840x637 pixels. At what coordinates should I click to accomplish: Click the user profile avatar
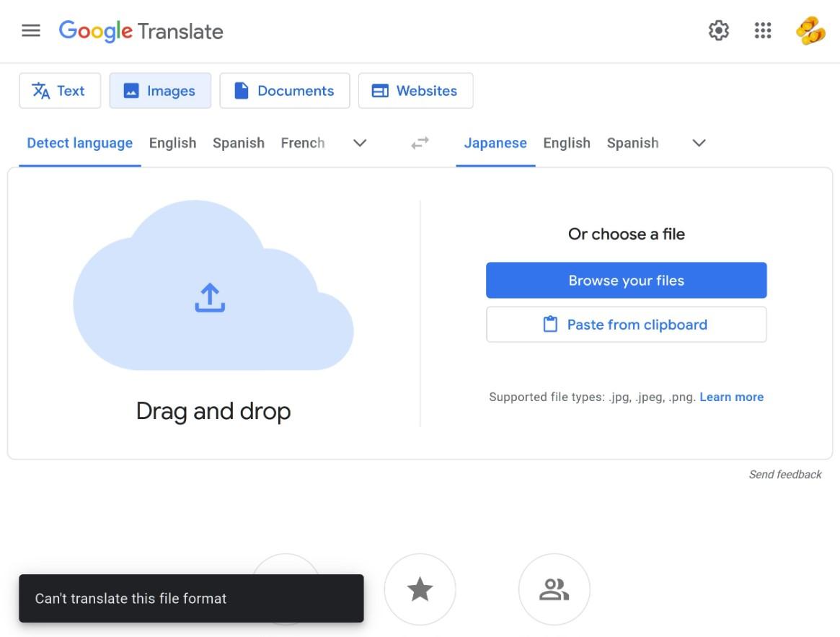[x=809, y=30]
